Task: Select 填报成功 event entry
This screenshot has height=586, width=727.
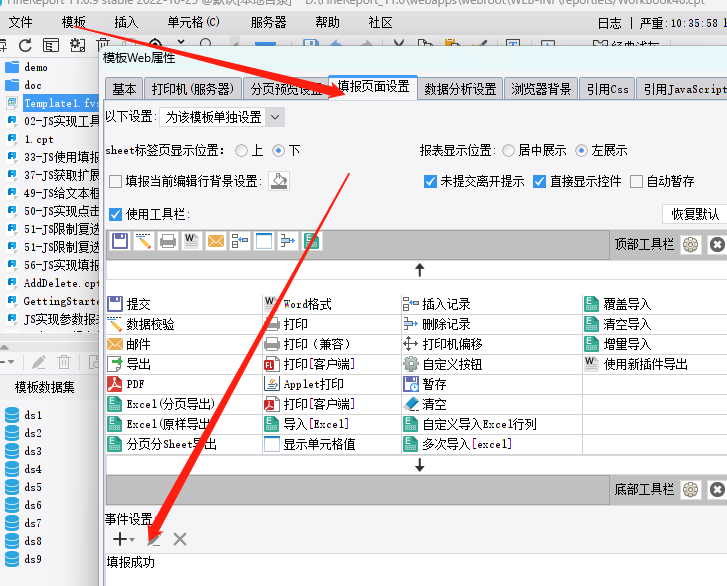Action: (x=131, y=562)
